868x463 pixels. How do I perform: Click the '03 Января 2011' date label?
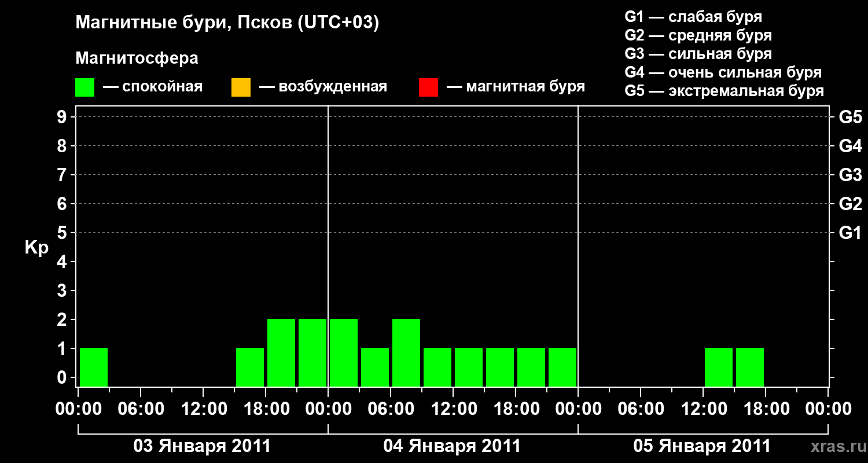click(x=203, y=446)
